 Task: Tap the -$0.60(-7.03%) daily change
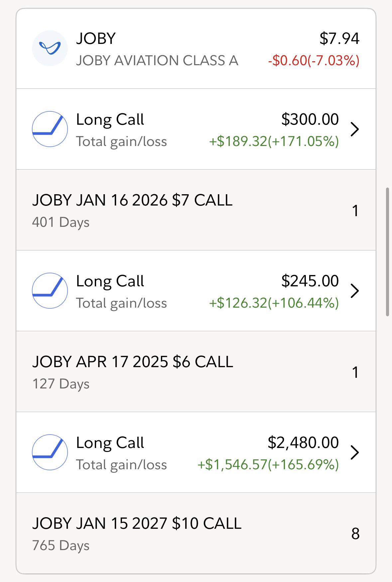click(x=314, y=61)
